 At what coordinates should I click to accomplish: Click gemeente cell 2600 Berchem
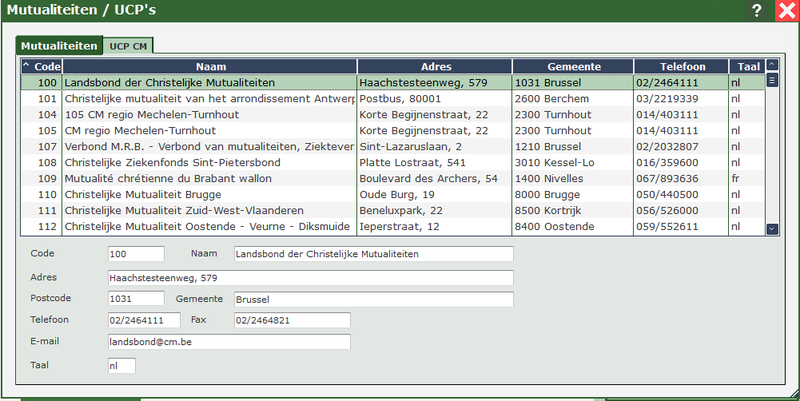(573, 98)
